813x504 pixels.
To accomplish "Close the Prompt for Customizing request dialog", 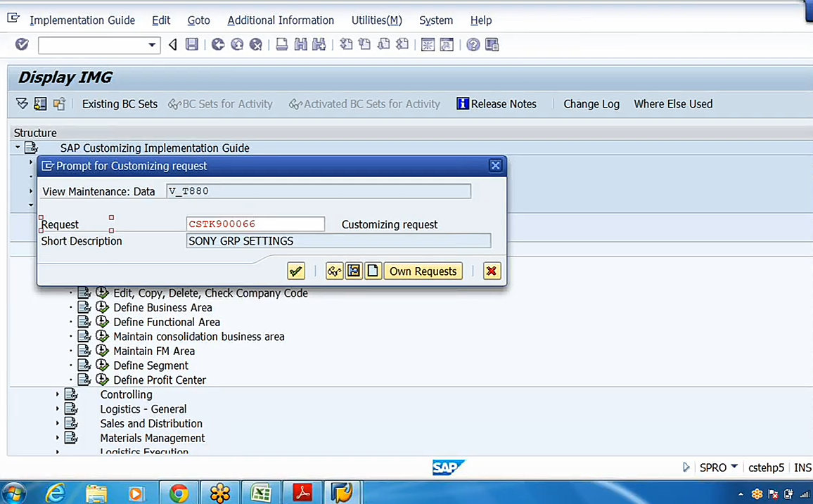I will click(x=495, y=165).
